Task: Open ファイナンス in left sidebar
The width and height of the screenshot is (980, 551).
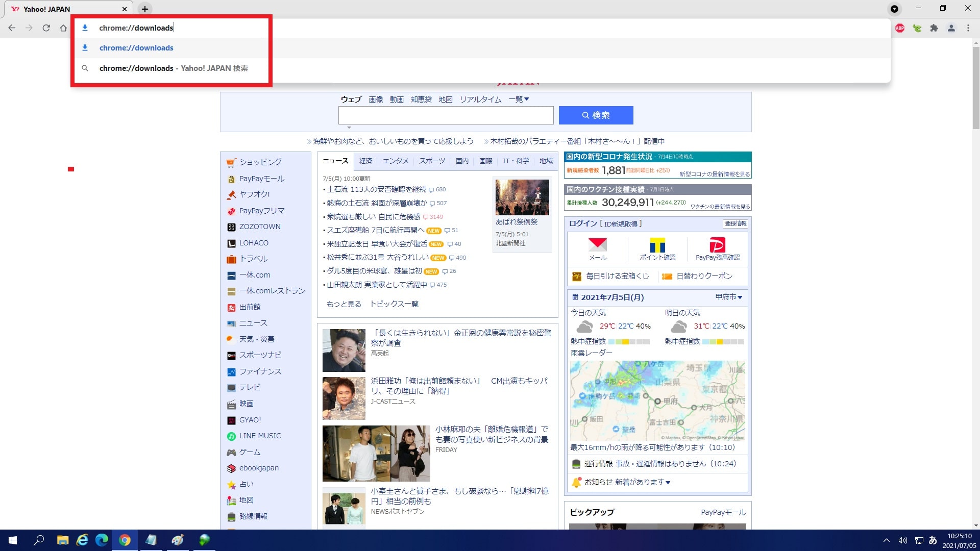Action: tap(260, 371)
